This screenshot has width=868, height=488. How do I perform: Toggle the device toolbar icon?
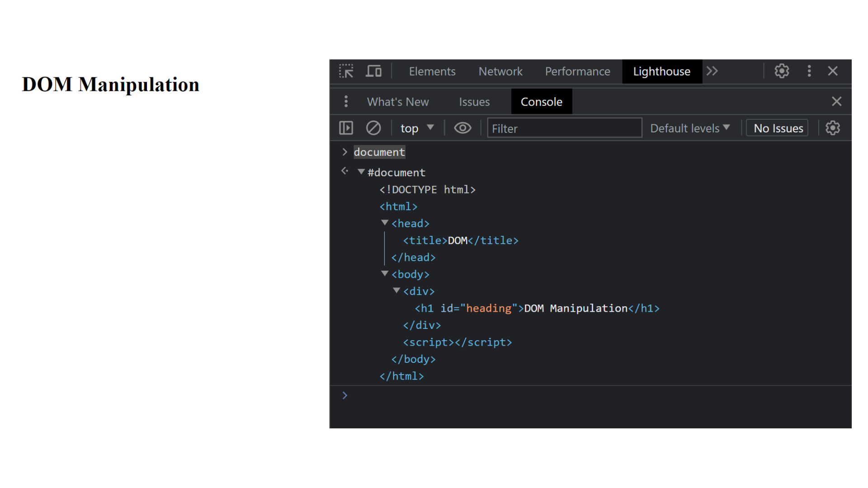click(373, 71)
